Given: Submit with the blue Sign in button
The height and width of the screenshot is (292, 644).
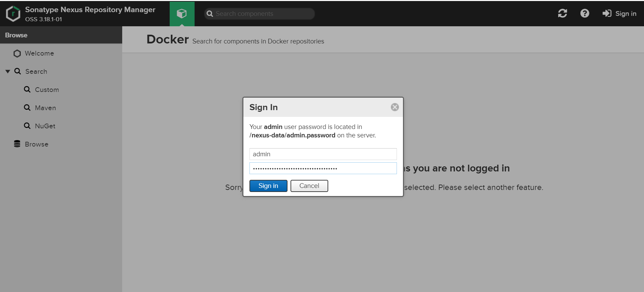Looking at the screenshot, I should coord(268,186).
